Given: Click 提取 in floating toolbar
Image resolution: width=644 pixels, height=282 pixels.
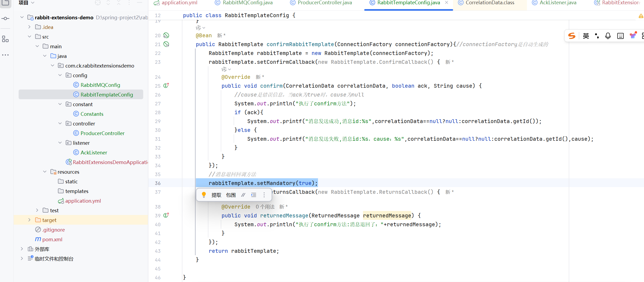Looking at the screenshot, I should click(x=216, y=195).
